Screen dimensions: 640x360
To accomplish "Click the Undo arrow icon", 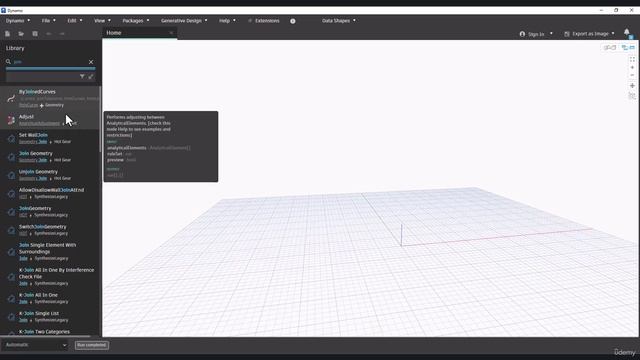I will click(49, 34).
